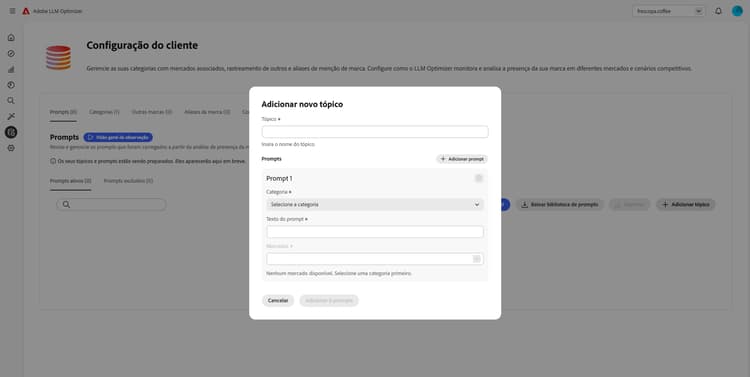Image resolution: width=750 pixels, height=377 pixels.
Task: Focus the Texto do prompt input field
Action: coord(375,232)
